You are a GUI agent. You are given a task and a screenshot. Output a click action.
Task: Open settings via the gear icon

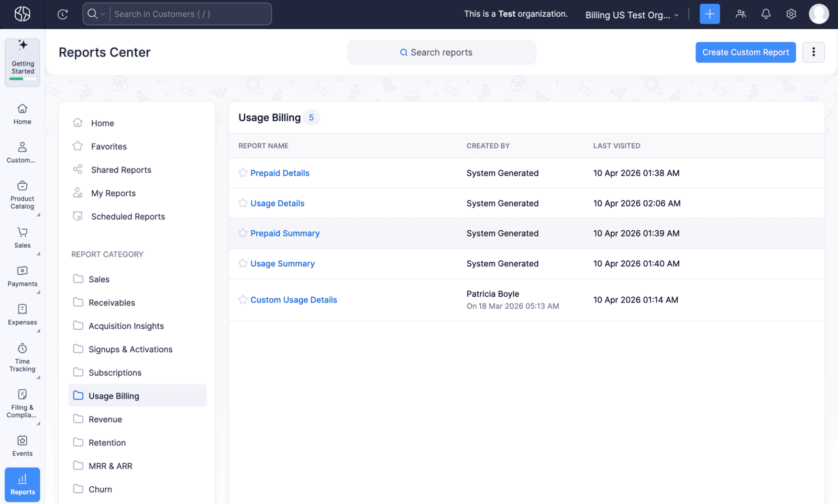[791, 14]
